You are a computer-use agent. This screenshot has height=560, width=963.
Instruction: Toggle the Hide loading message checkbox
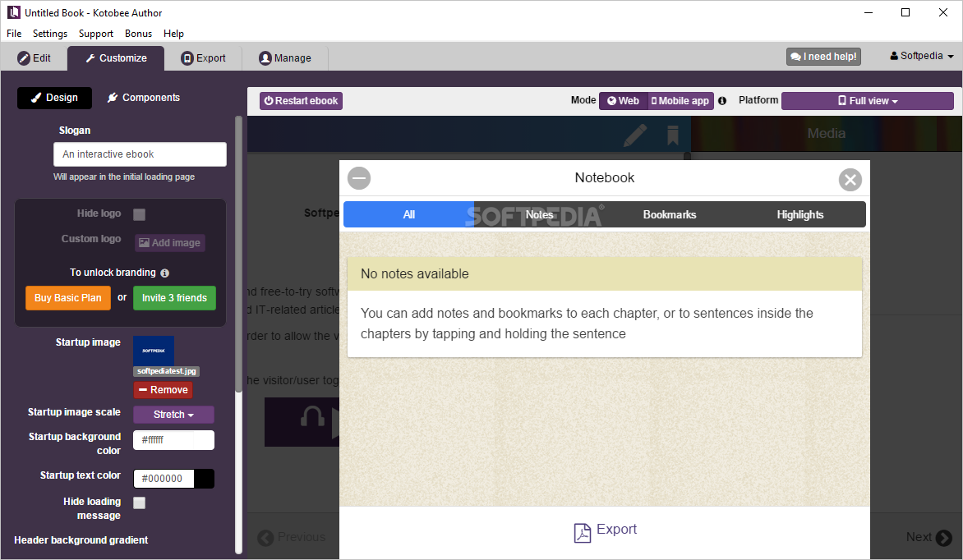(x=140, y=503)
